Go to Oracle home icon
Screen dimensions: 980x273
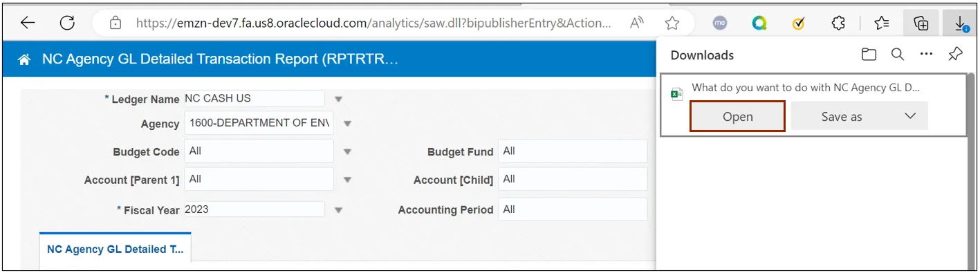tap(24, 60)
